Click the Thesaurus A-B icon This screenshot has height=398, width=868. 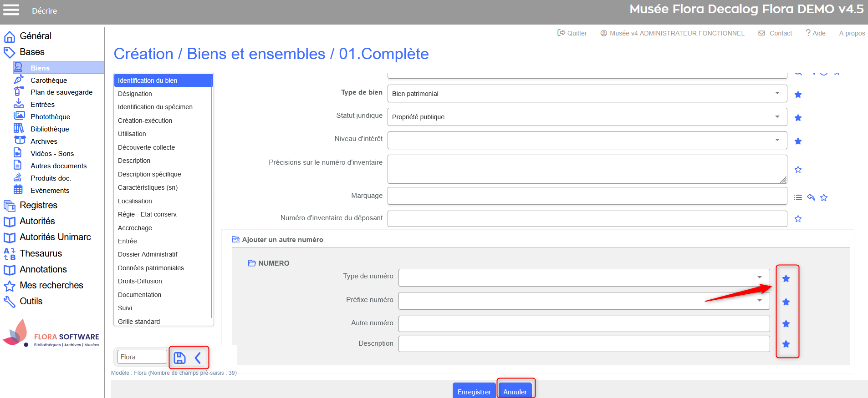point(10,254)
